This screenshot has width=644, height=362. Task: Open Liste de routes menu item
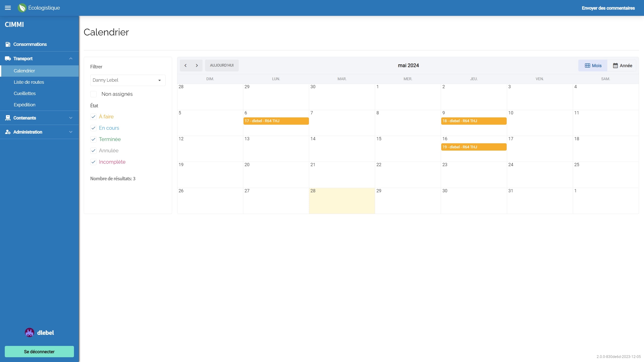(x=29, y=82)
